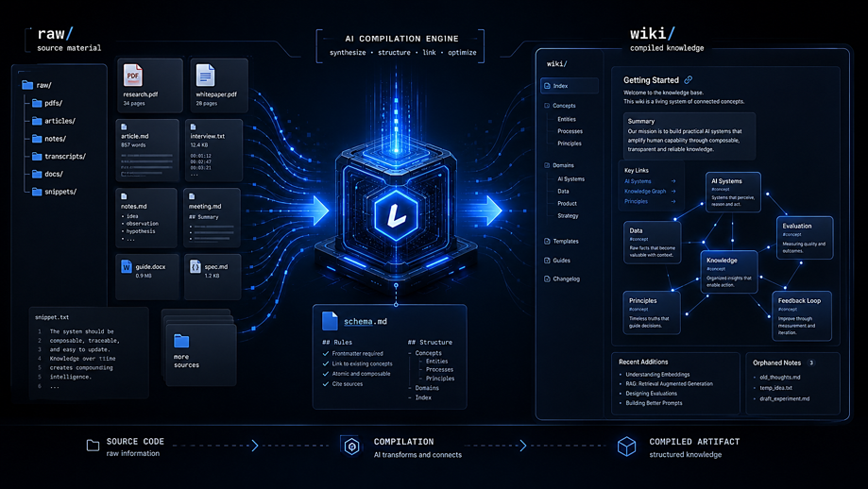Select Principles under Concepts in the wiki sidebar
Screen dimensions: 868x489
click(x=570, y=143)
